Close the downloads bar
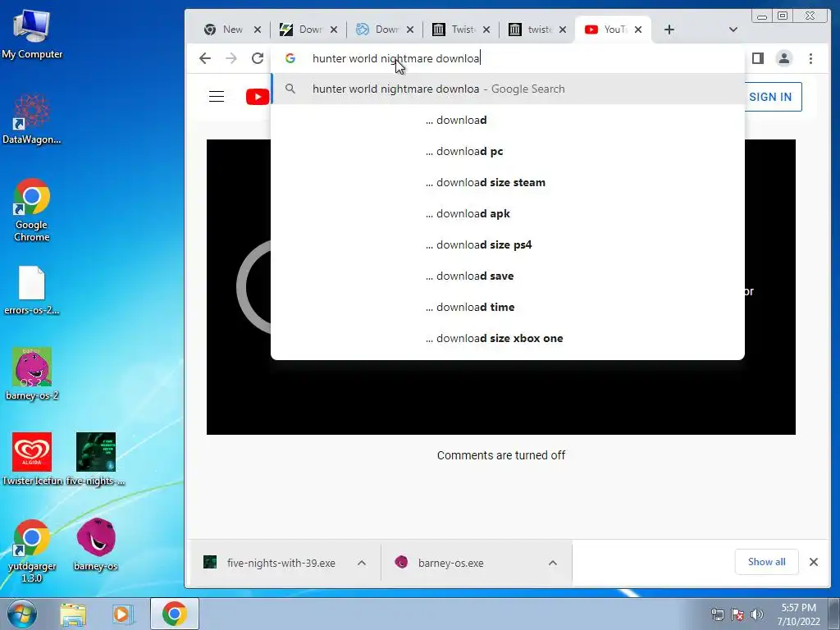Image resolution: width=840 pixels, height=630 pixels. (813, 562)
